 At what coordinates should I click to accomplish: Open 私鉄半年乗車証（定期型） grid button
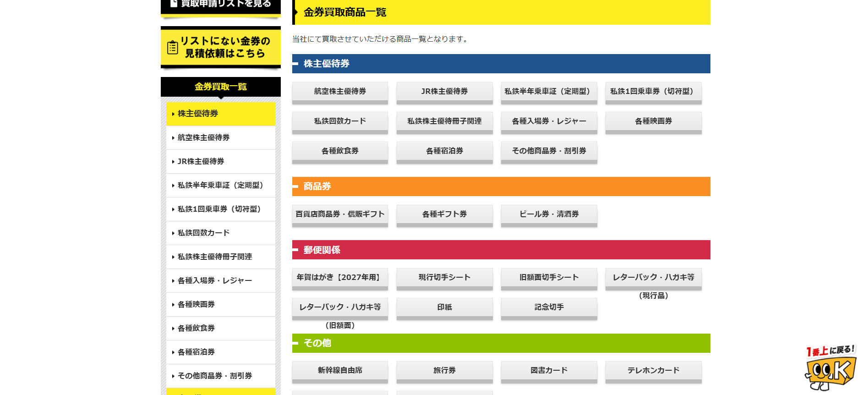pos(549,93)
